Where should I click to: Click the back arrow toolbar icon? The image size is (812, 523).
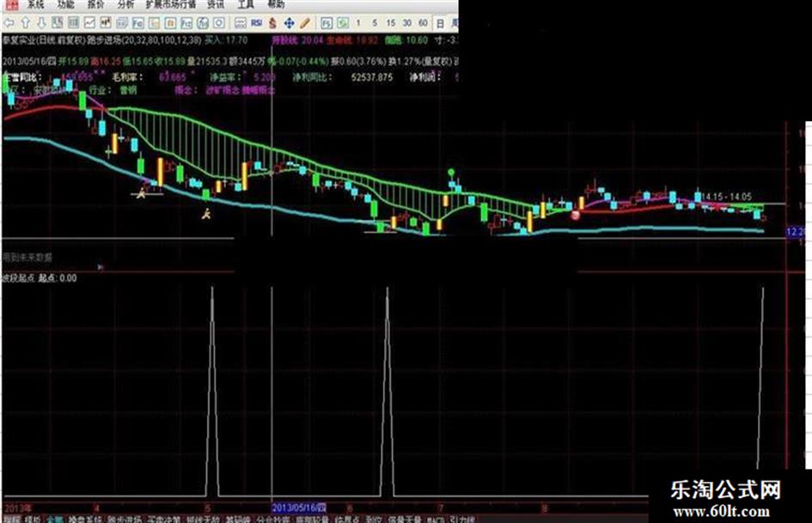point(9,23)
